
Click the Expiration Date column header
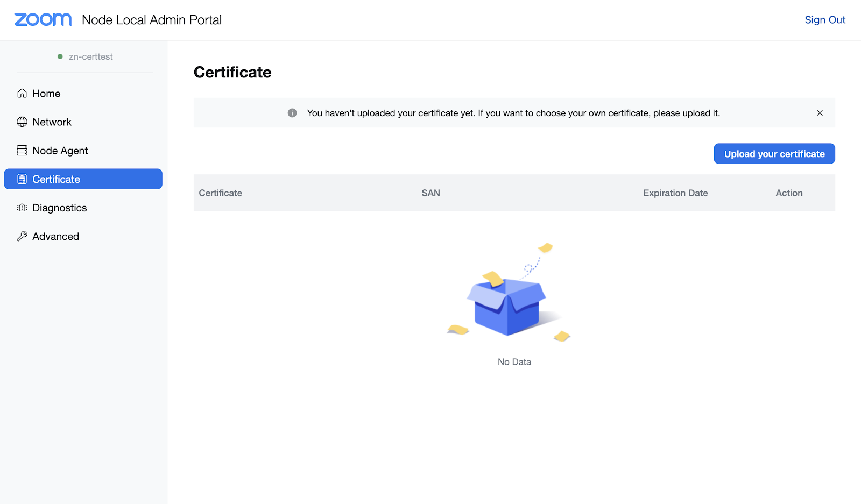(675, 193)
